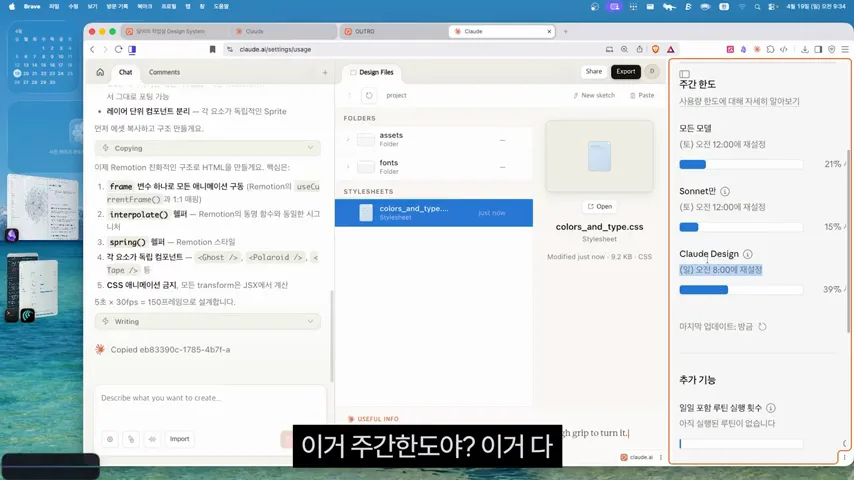Click the attachment paperclip icon below prompt

pyautogui.click(x=131, y=439)
